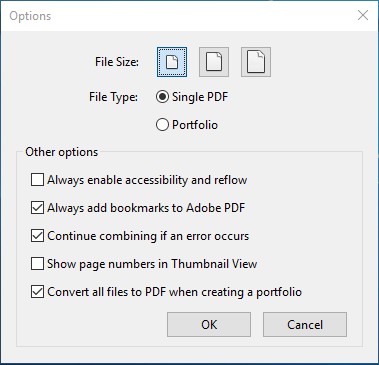
Task: Select the Smaller File Size icon
Action: pyautogui.click(x=172, y=62)
